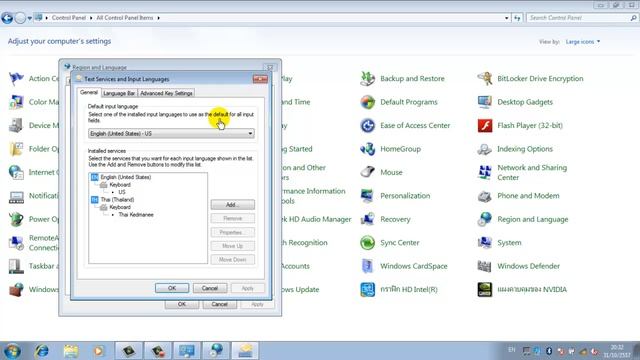Image resolution: width=640 pixels, height=360 pixels.
Task: Click Show desktop strip on taskbar
Action: [x=637, y=351]
